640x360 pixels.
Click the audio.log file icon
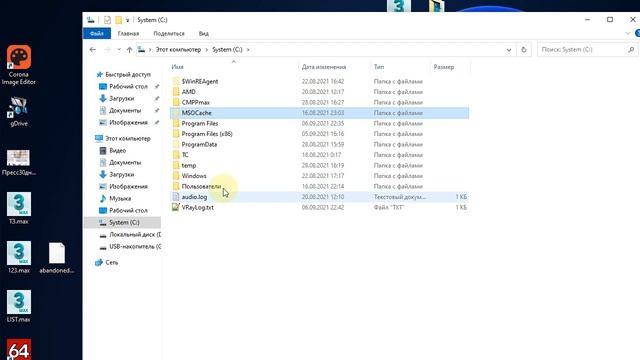coord(176,197)
